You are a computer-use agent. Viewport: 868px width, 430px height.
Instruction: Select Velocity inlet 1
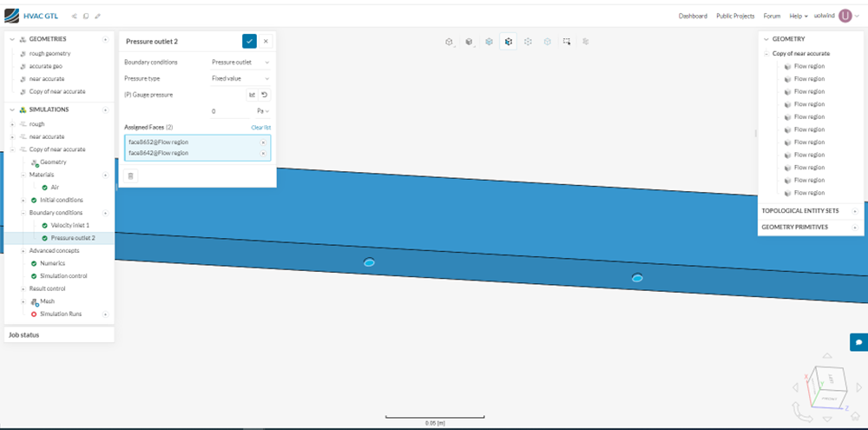pos(69,226)
